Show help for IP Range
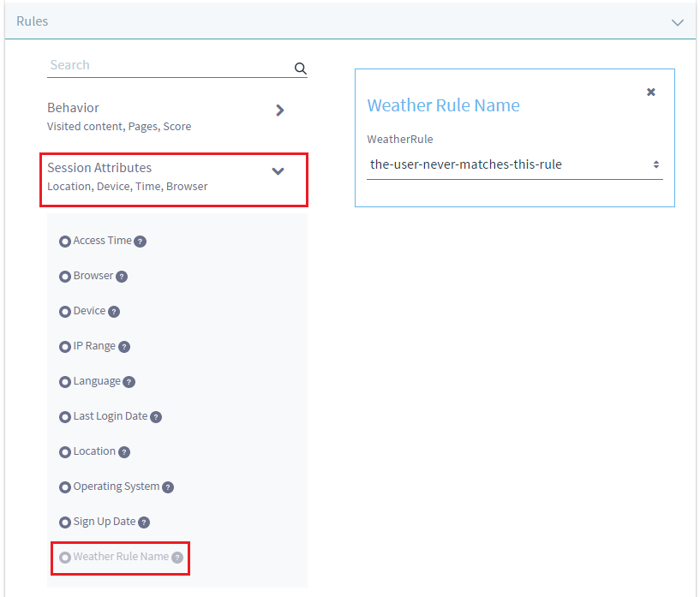 point(124,347)
